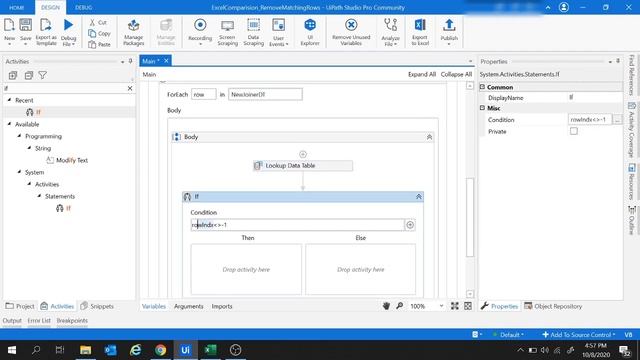Open the Imports panel tab
Screen dimensions: 640x360
(x=222, y=306)
